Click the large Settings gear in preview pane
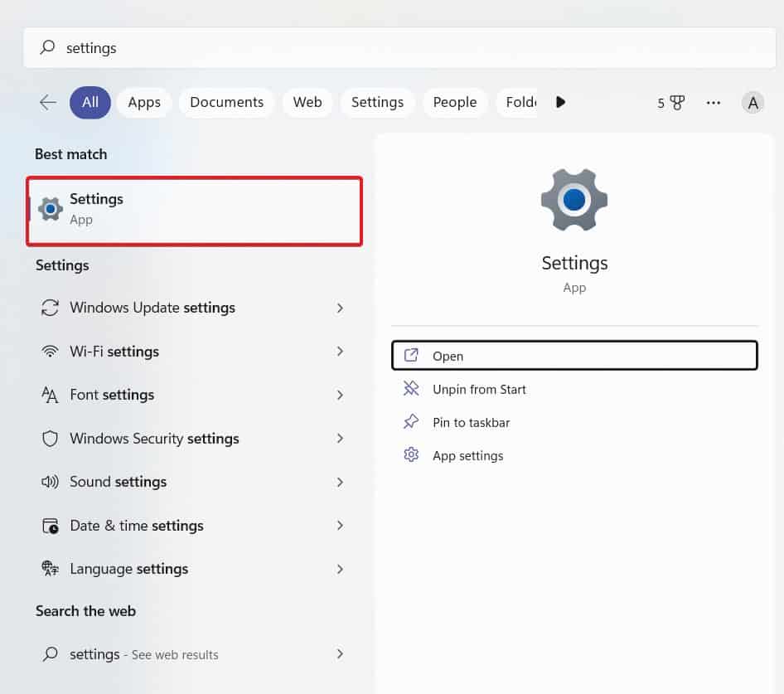Screen dimensions: 784x694 click(574, 200)
